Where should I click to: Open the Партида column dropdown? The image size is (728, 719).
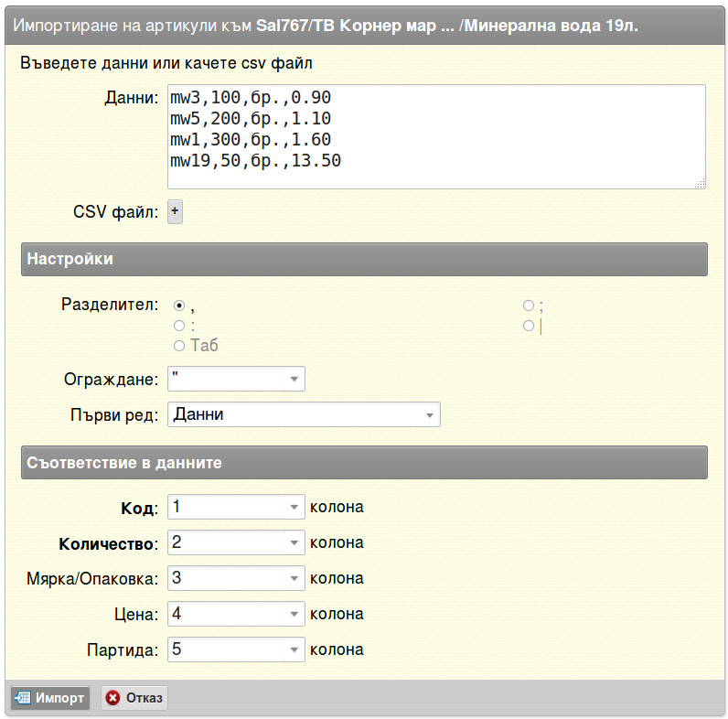tap(236, 649)
